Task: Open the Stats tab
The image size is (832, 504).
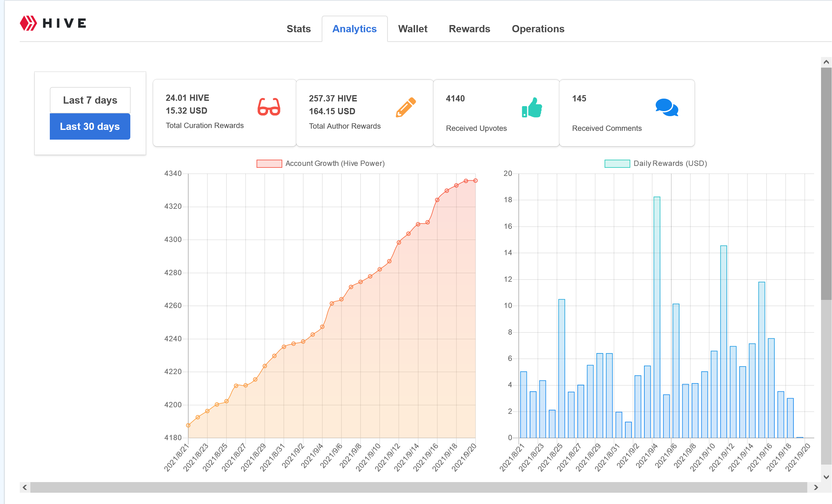Action: (x=299, y=29)
